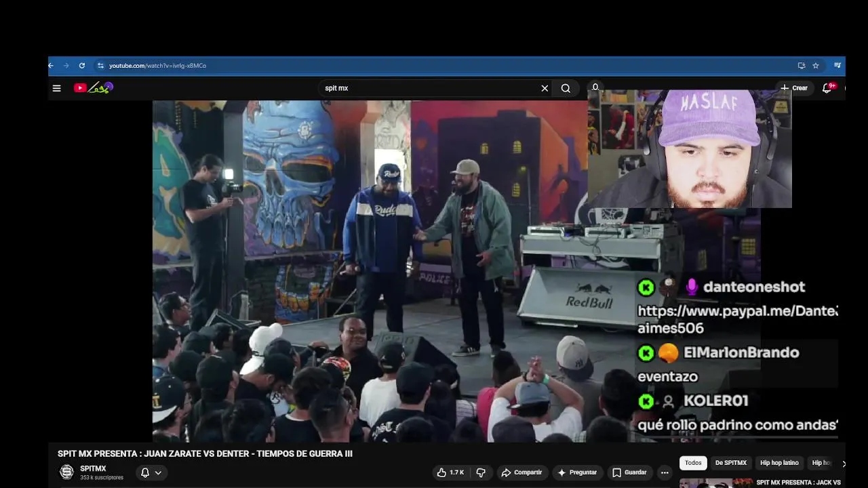
Task: Go back using browser back arrow
Action: click(x=51, y=66)
